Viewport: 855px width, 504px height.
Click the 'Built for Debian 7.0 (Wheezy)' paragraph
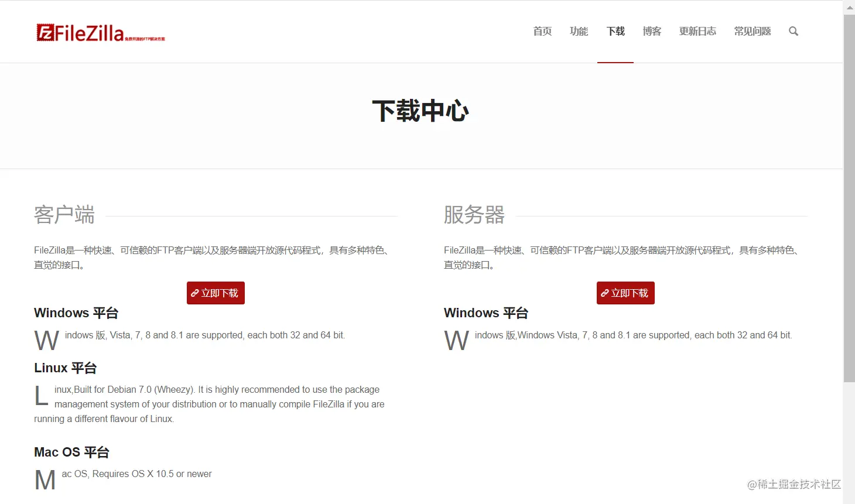pyautogui.click(x=209, y=404)
